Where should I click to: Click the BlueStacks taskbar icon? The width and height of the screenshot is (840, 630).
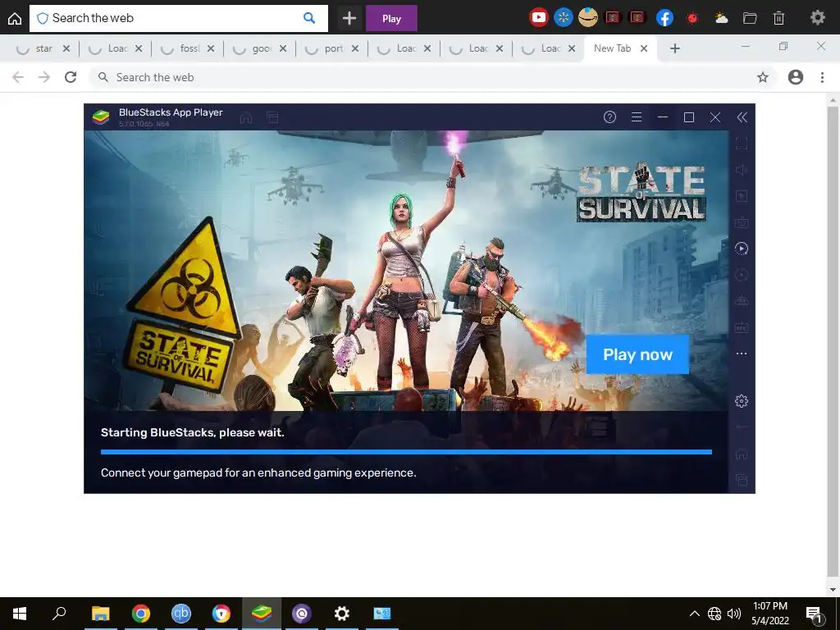tap(262, 614)
